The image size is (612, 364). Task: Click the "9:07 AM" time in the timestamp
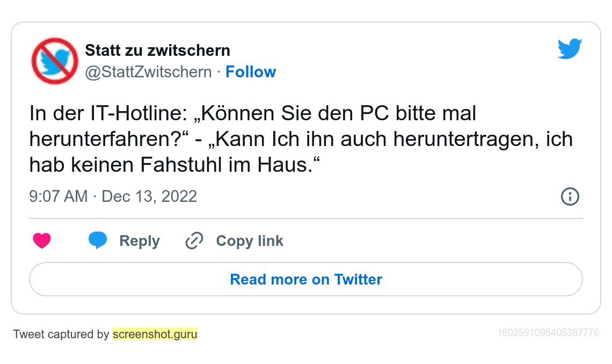pos(58,196)
